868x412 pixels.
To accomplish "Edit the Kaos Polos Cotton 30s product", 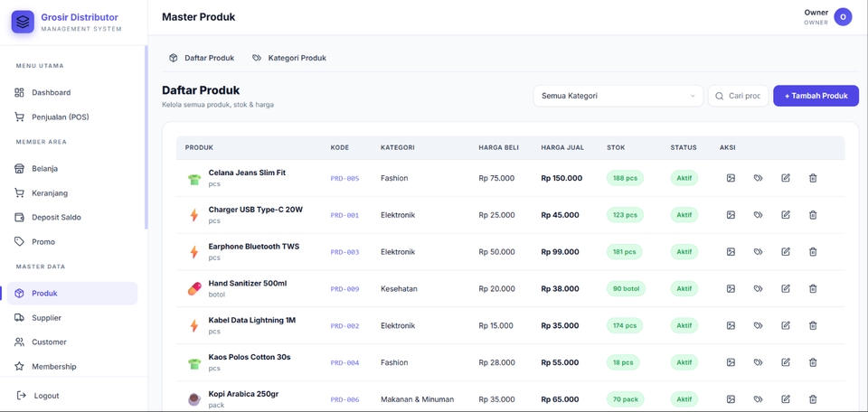I will pyautogui.click(x=786, y=362).
